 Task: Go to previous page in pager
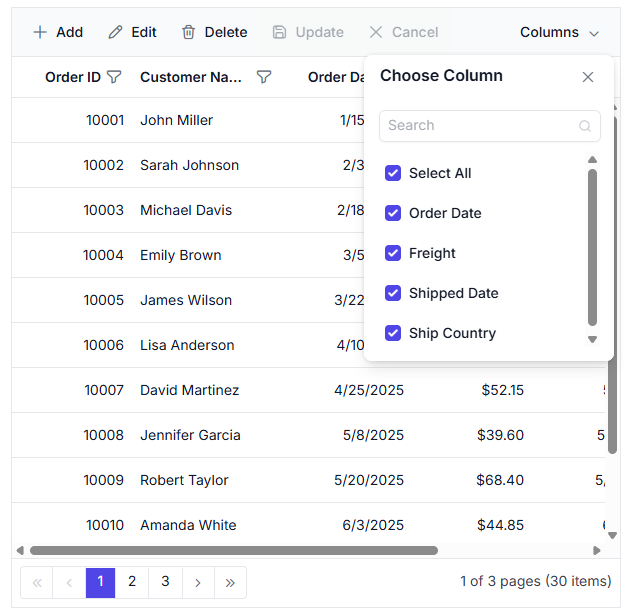point(69,583)
